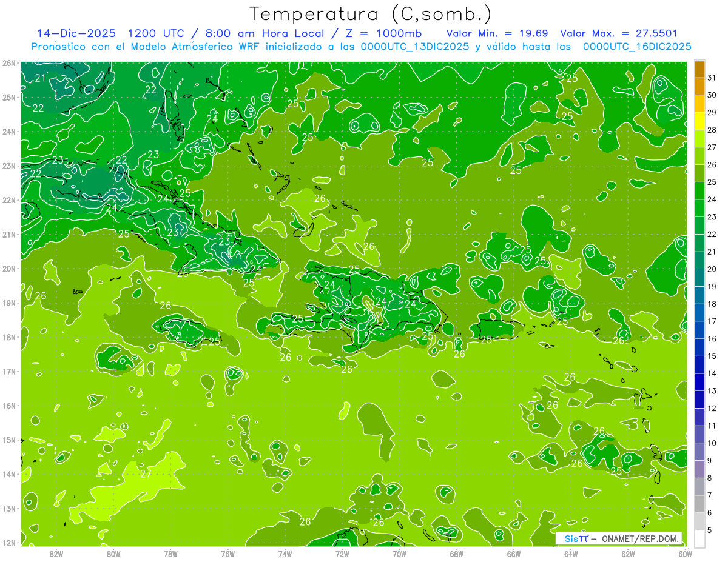Click the color bar value "5"

(710, 530)
